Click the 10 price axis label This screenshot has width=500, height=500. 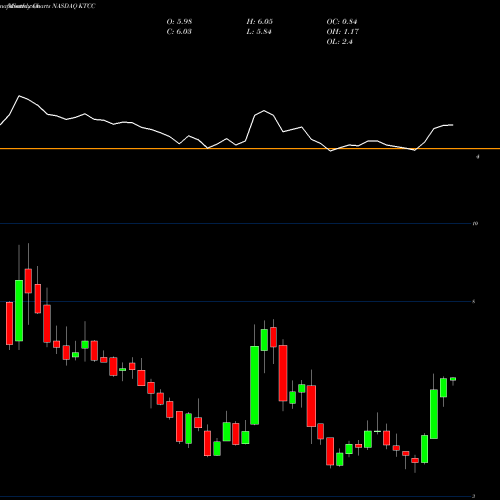475,223
